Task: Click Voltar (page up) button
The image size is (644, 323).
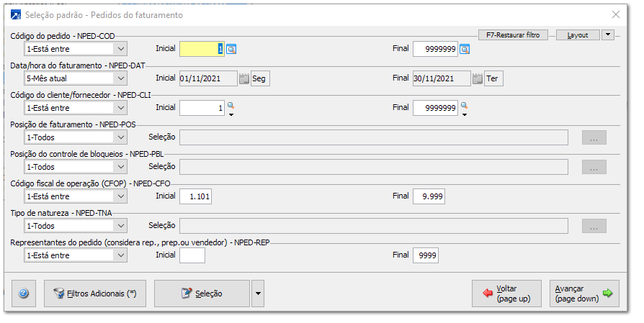Action: pyautogui.click(x=506, y=294)
